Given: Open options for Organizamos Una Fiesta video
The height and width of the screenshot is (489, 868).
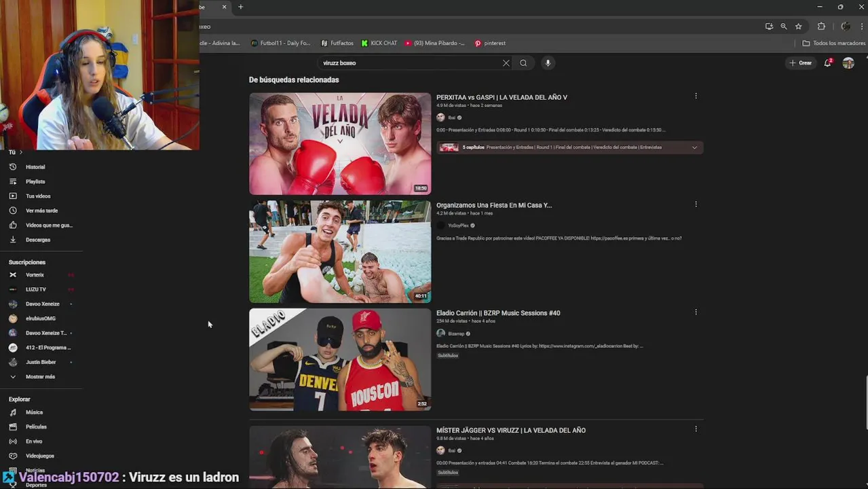Looking at the screenshot, I should click(696, 204).
